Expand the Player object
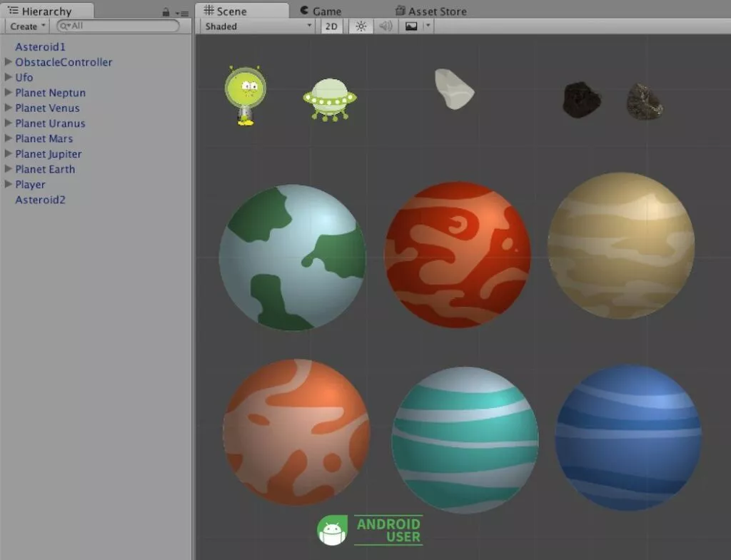This screenshot has height=560, width=731. (8, 184)
